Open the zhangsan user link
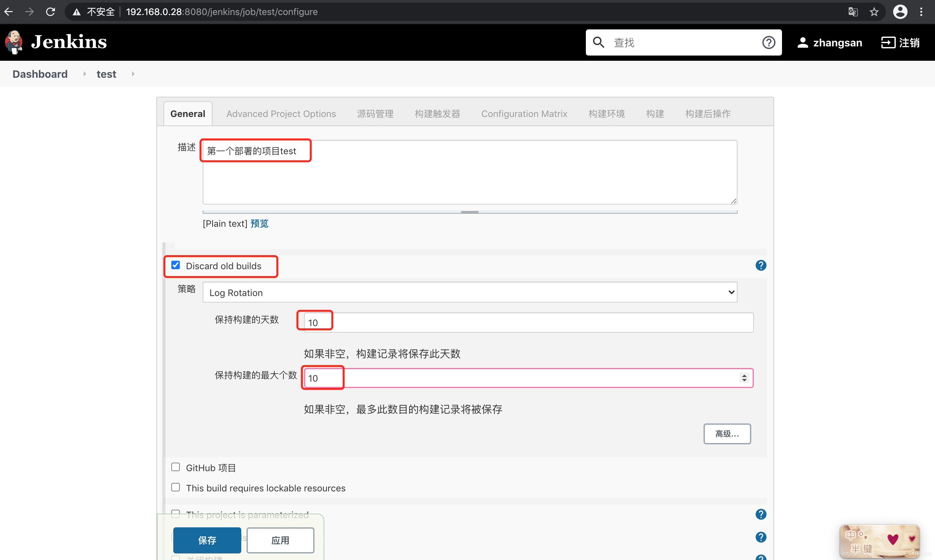This screenshot has width=935, height=560. pyautogui.click(x=838, y=43)
